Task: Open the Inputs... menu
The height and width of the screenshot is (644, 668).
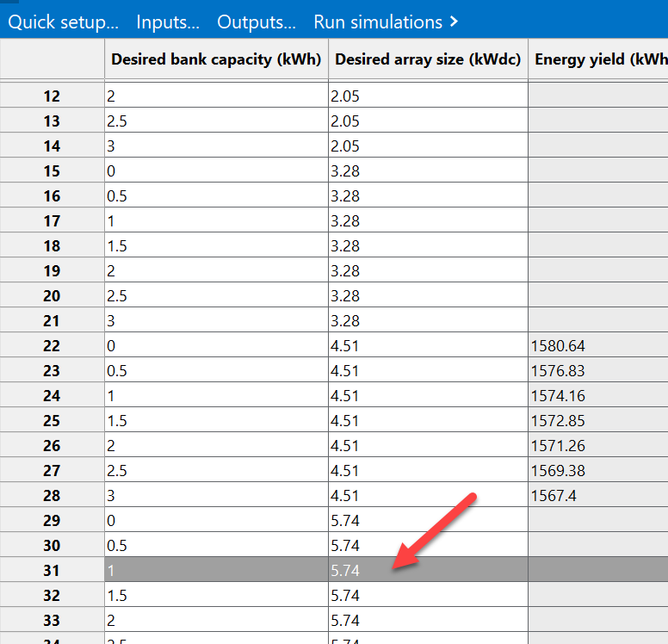Action: tap(168, 22)
